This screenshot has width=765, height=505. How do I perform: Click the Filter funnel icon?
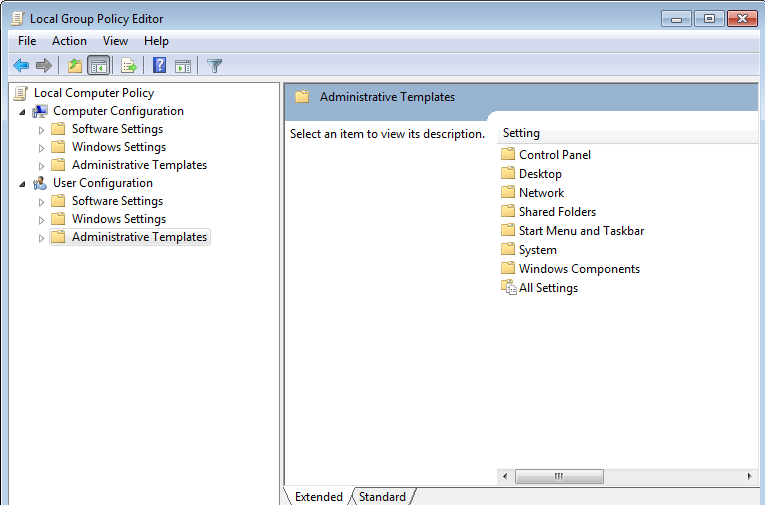(x=214, y=65)
